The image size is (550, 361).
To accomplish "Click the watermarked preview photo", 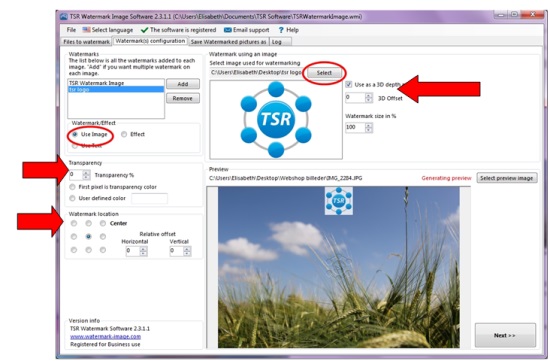I will pos(338,267).
